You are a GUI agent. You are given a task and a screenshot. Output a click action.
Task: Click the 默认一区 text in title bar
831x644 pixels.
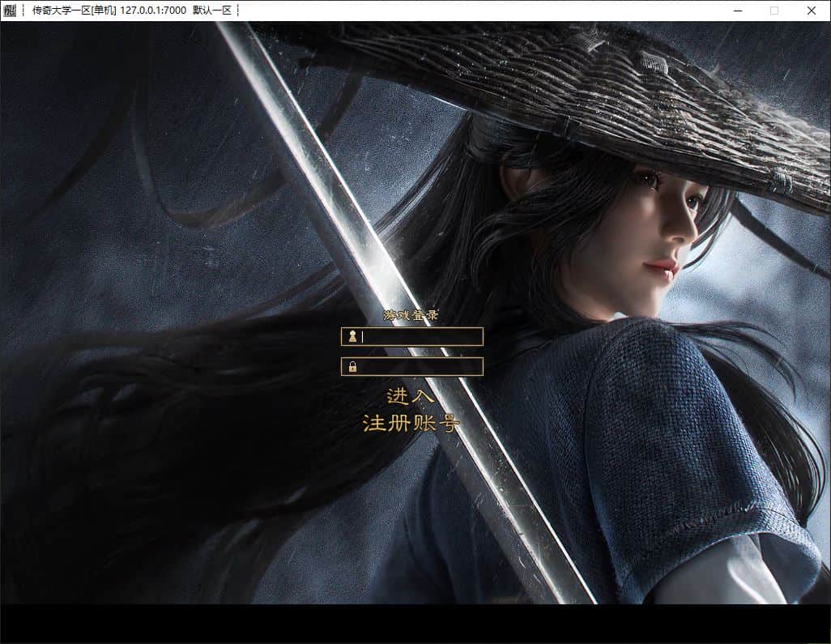pos(212,10)
